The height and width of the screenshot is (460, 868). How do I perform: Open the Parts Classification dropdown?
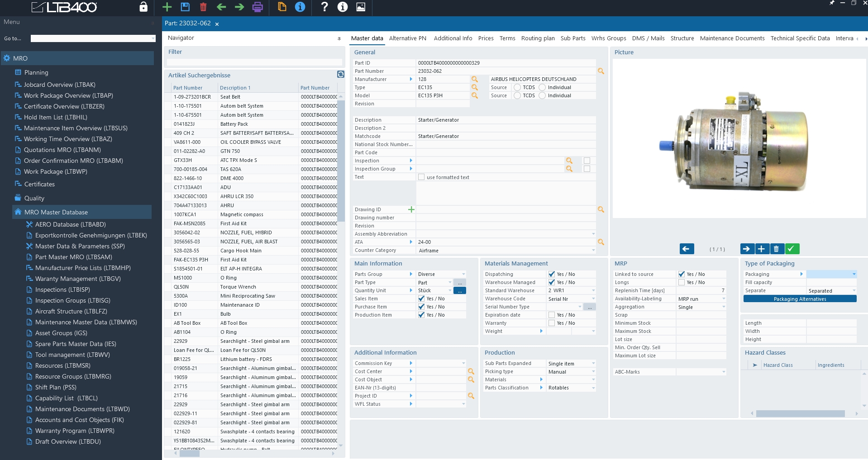(593, 388)
